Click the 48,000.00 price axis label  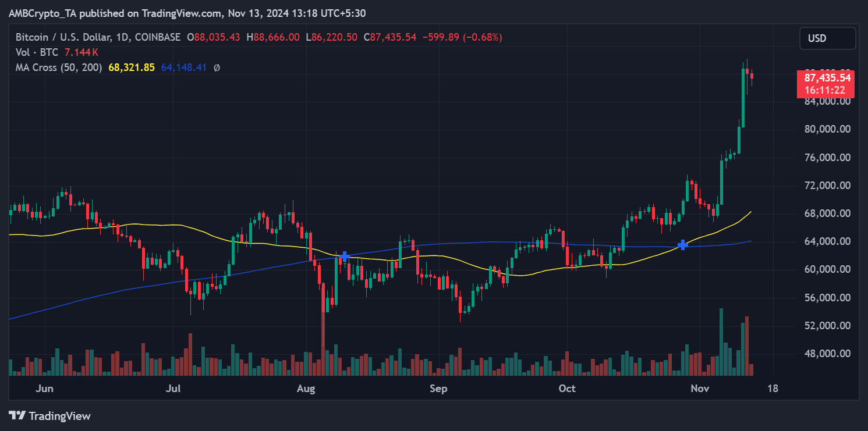[x=827, y=354]
